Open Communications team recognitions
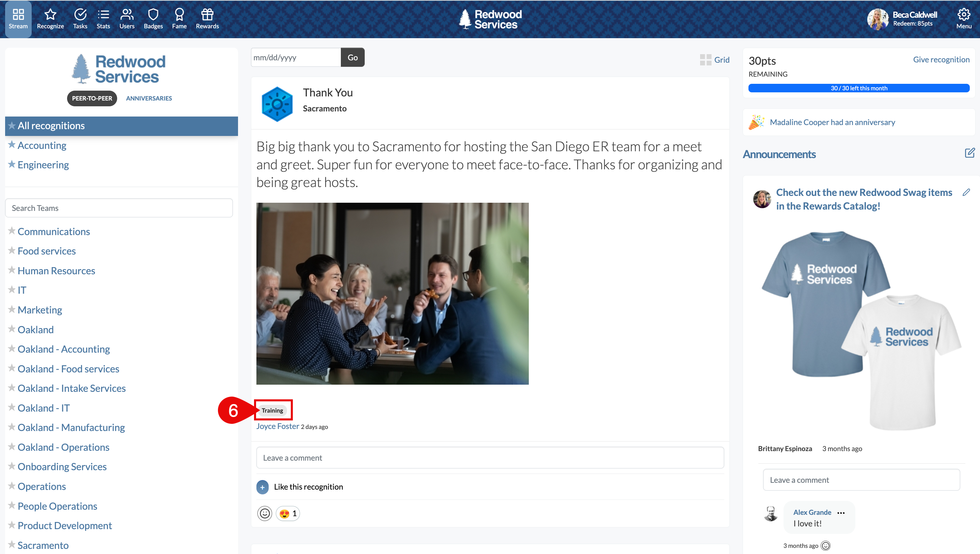 (x=54, y=231)
